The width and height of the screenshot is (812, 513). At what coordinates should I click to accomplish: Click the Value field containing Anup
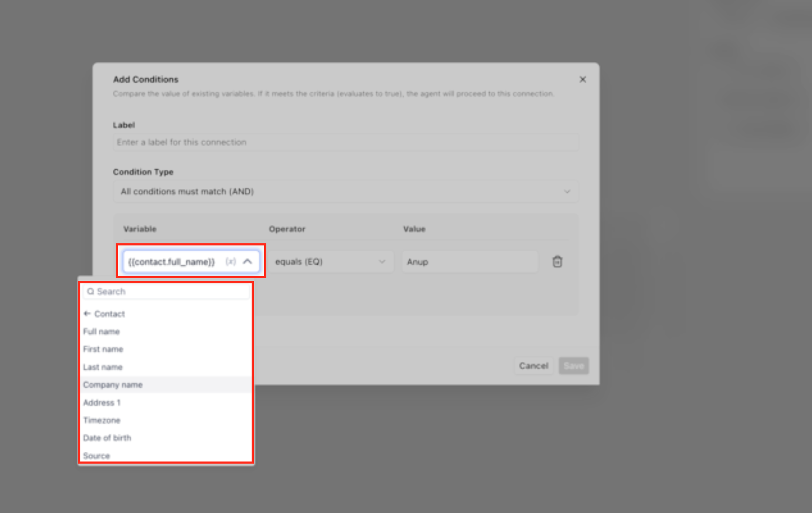[x=469, y=262]
